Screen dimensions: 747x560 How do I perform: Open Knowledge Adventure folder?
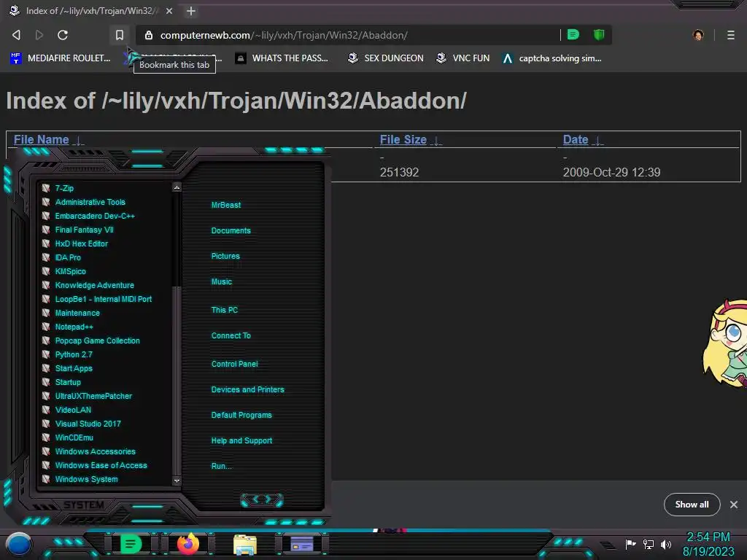pos(94,285)
